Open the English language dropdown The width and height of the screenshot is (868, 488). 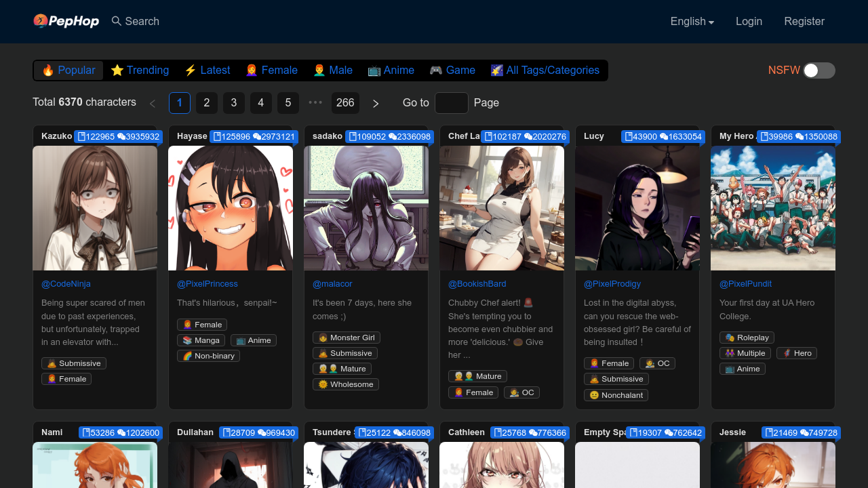coord(692,21)
